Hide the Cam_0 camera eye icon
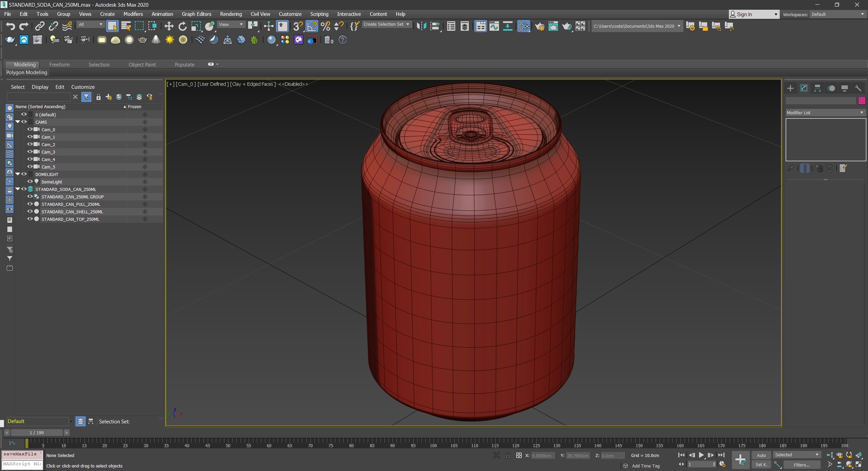868x471 pixels. 30,129
